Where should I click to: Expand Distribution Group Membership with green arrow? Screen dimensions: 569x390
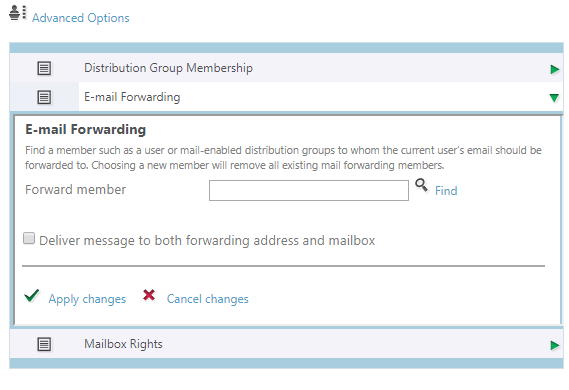554,69
